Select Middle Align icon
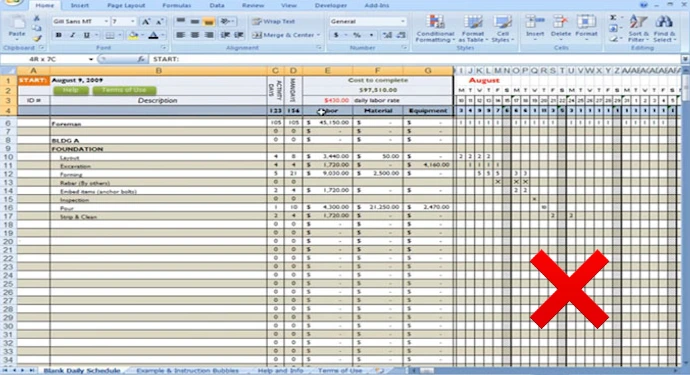 pyautogui.click(x=195, y=21)
